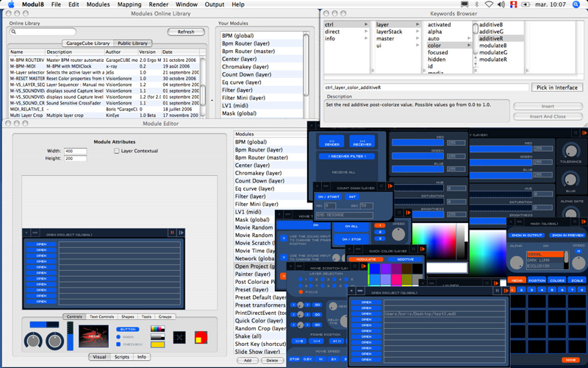Open Spotlight from the menu bar

(x=576, y=4)
